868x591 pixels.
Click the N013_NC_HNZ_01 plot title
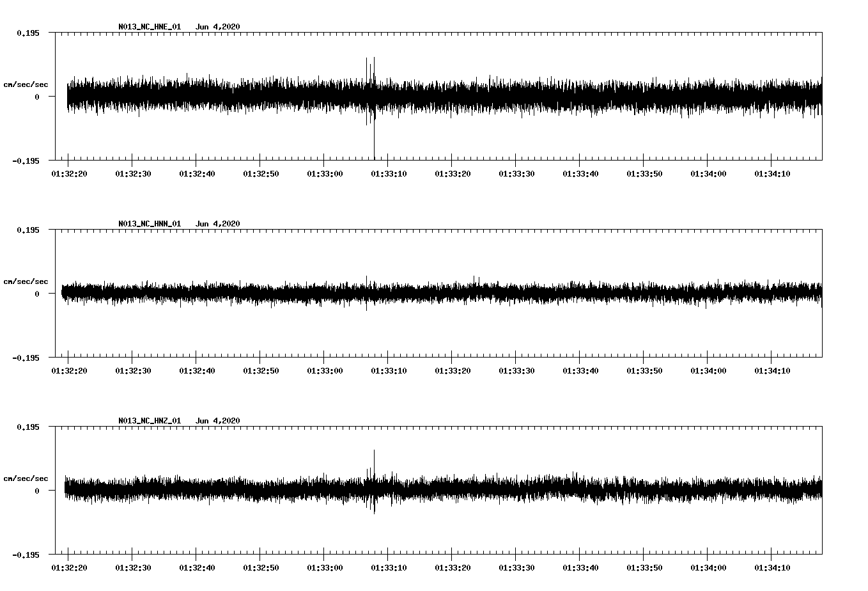click(x=150, y=421)
